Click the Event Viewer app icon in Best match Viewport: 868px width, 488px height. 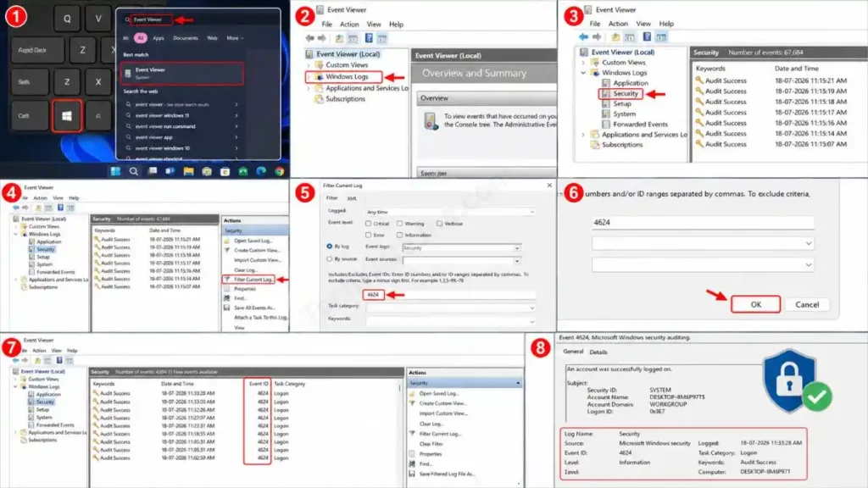coord(128,73)
